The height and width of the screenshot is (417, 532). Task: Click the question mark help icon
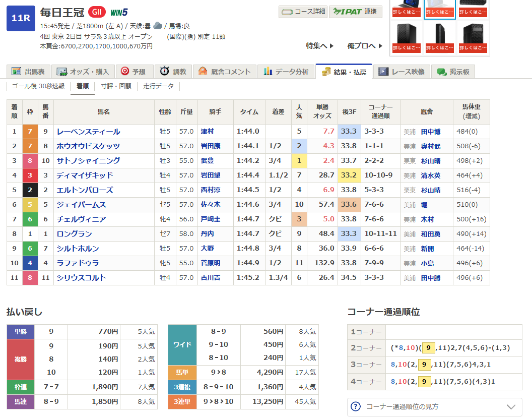click(x=356, y=406)
